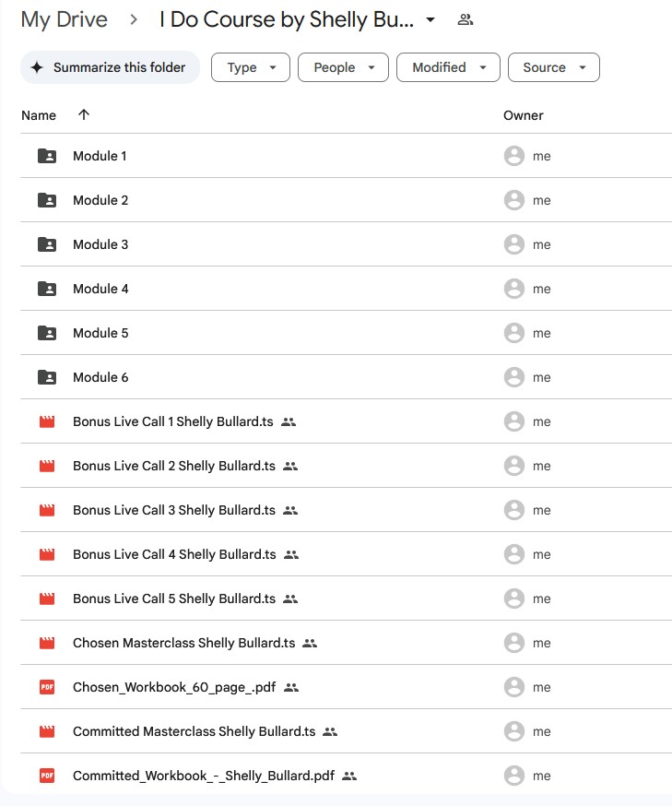Open I Do Course folder breadcrumb title
672x806 pixels.
[286, 19]
